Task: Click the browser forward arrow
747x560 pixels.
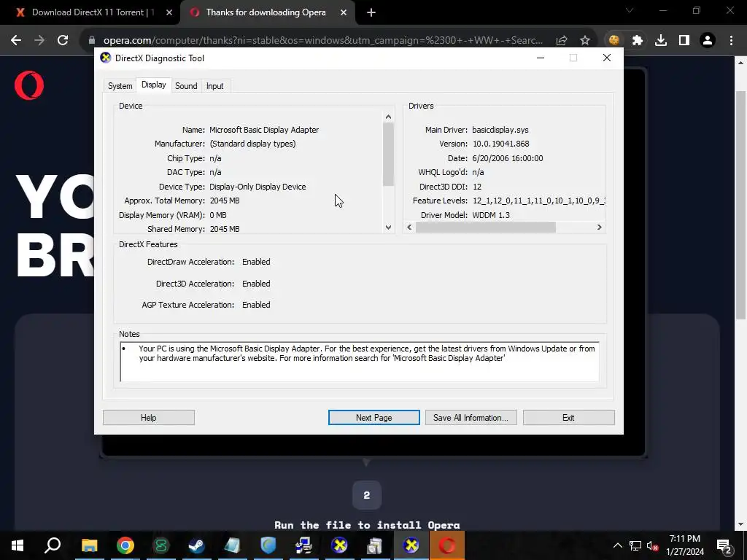Action: pyautogui.click(x=39, y=40)
